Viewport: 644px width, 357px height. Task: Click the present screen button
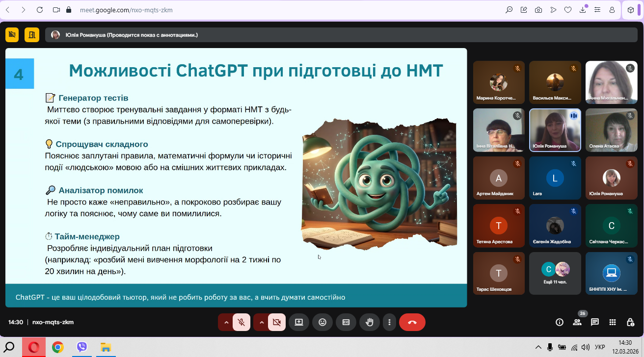(x=299, y=322)
